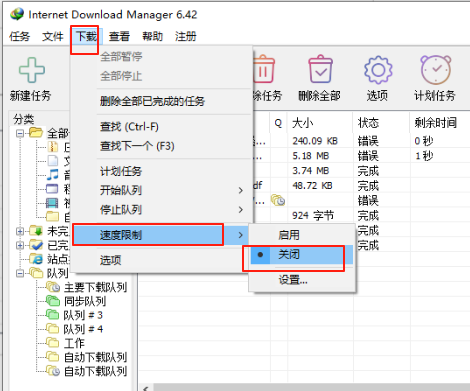Viewport: 470px width, 391px height.
Task: Click 工作 queue folder icon
Action: 52,342
